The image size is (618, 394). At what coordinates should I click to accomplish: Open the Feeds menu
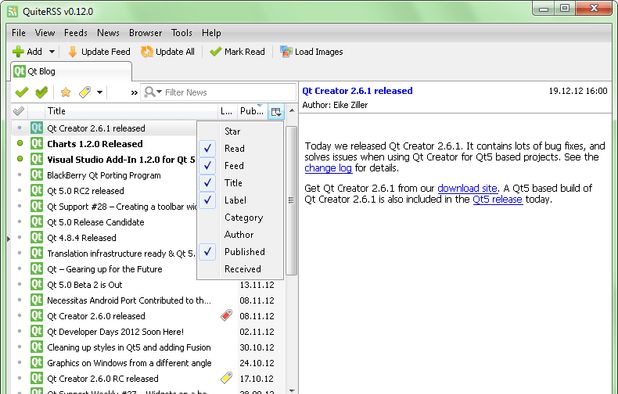point(76,33)
